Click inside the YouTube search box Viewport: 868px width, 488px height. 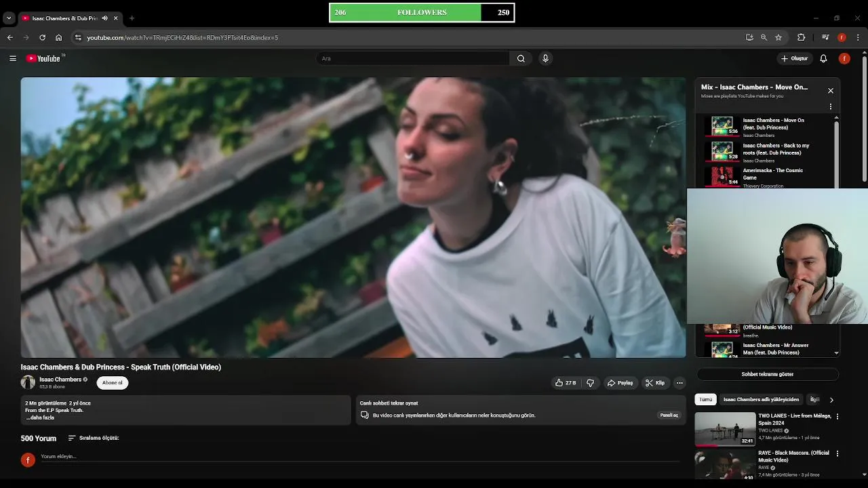(413, 58)
